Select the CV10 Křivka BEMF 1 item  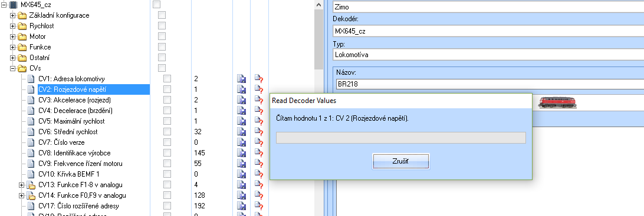click(x=69, y=175)
